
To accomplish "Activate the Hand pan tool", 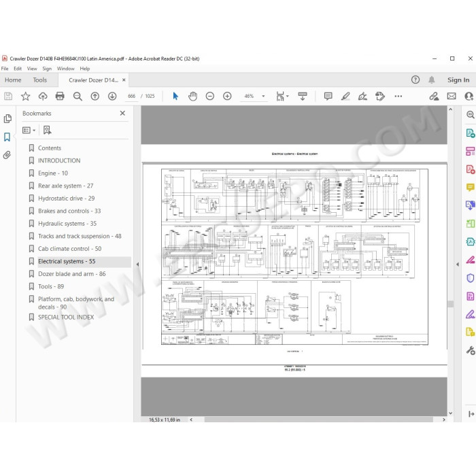I will pyautogui.click(x=192, y=97).
